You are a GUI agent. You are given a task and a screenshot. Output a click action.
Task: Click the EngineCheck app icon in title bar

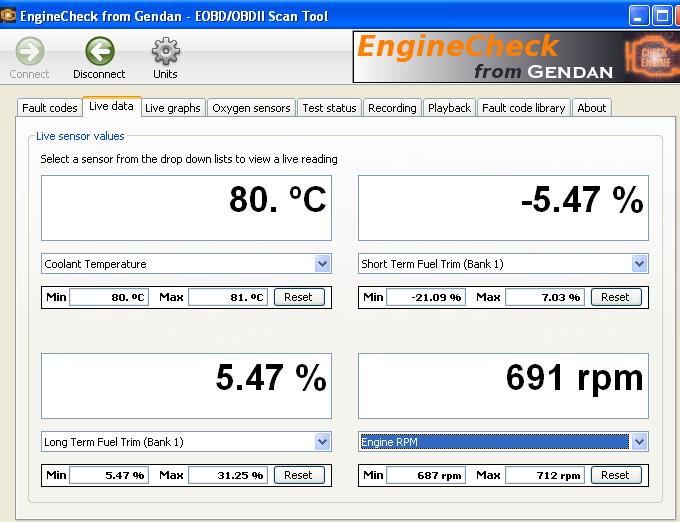pyautogui.click(x=8, y=16)
